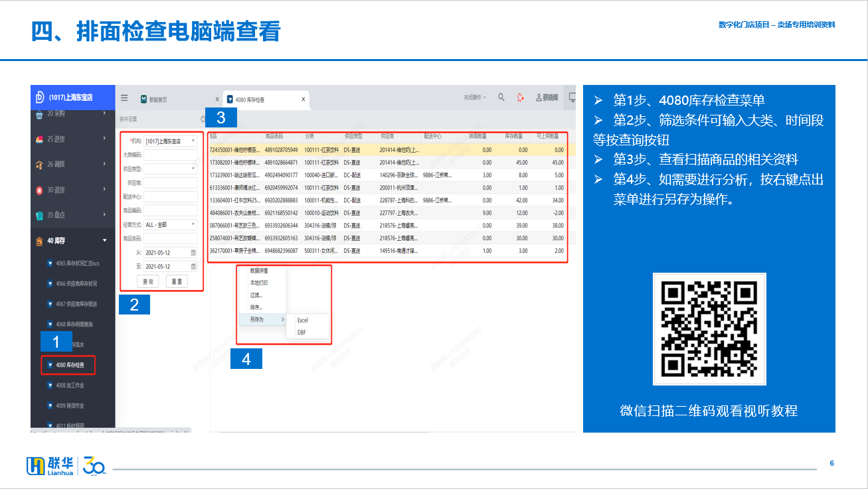Open the calendar icon for 从 date
868x489 pixels.
click(193, 253)
